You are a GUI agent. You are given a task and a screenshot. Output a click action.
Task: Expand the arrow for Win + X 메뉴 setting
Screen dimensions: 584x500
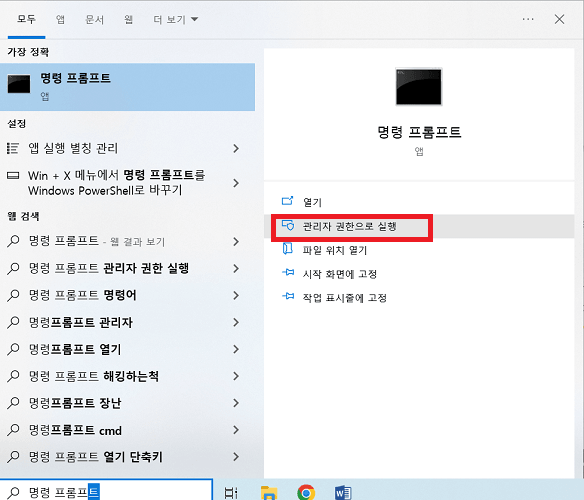(x=236, y=183)
